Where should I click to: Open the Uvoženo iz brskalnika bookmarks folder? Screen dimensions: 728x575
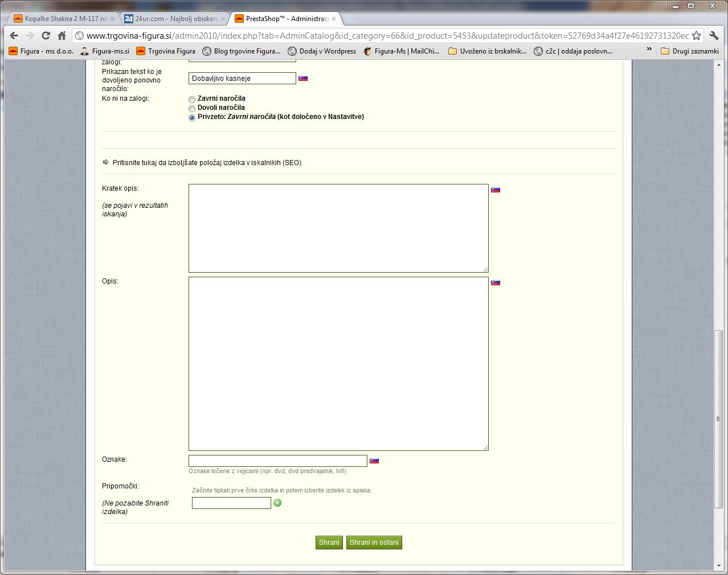tap(488, 51)
